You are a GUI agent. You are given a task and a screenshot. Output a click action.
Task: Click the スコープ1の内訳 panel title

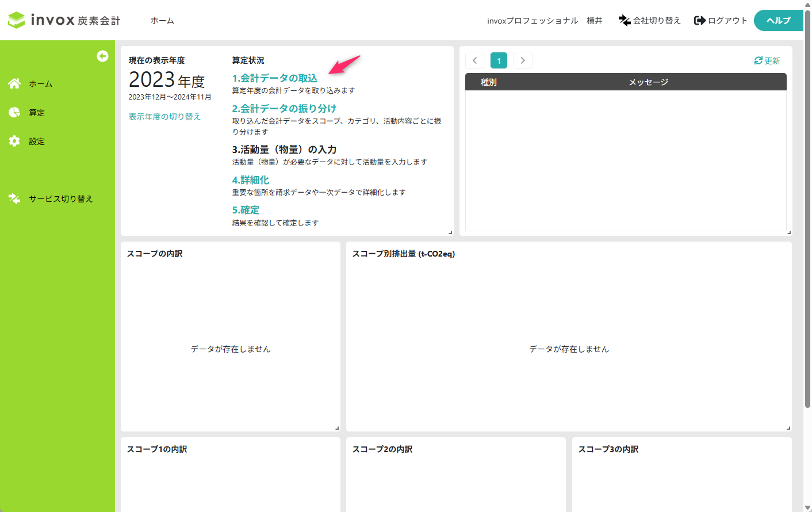[157, 449]
